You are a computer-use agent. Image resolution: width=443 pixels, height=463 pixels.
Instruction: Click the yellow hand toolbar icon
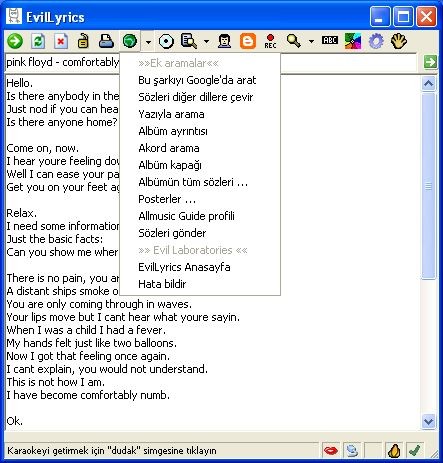(399, 41)
